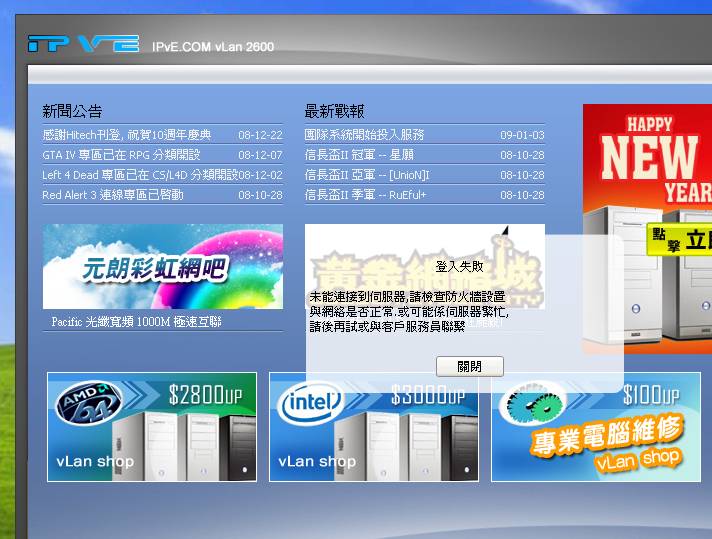Open battle report 團隊系統開始投入服務
The image size is (712, 539).
(364, 135)
